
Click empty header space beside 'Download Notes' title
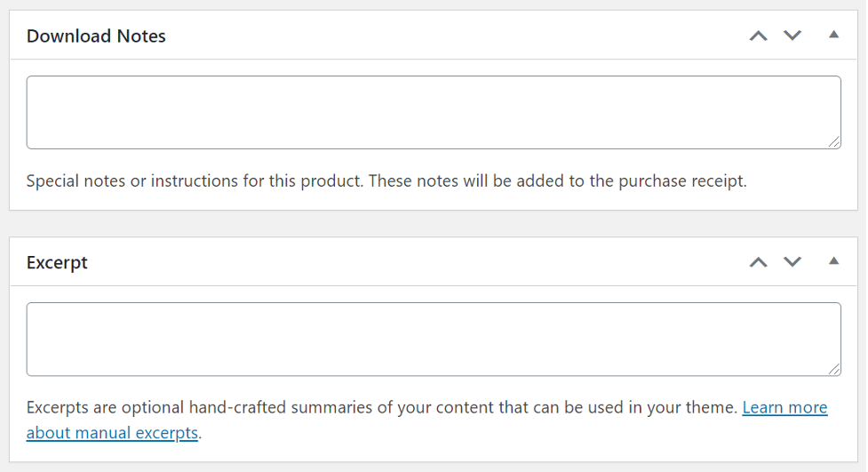tap(444, 36)
